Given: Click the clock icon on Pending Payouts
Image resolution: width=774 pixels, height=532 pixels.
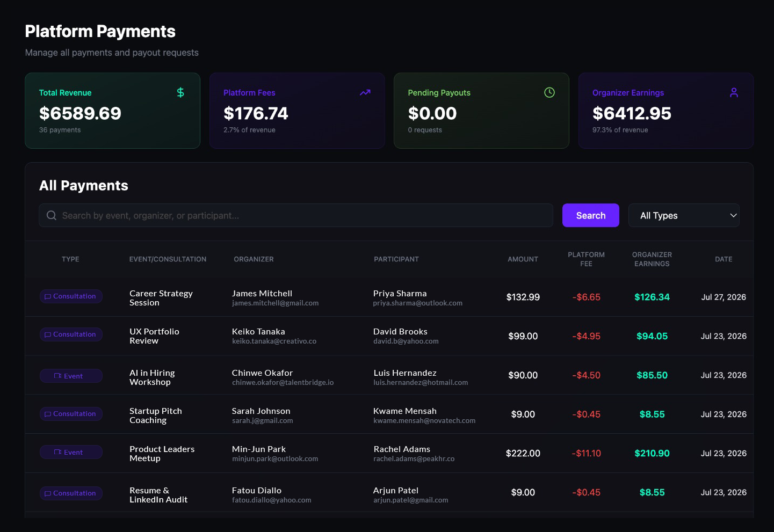Looking at the screenshot, I should [x=549, y=92].
